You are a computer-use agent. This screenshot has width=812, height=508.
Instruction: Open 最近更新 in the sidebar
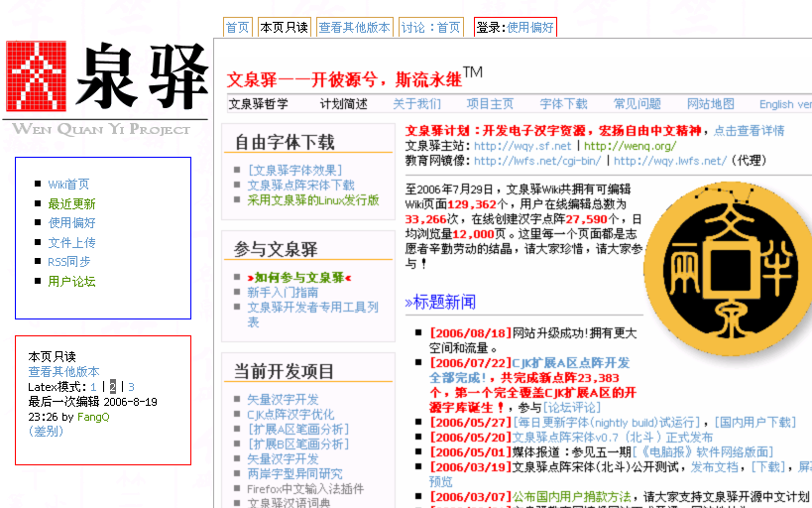click(x=71, y=203)
